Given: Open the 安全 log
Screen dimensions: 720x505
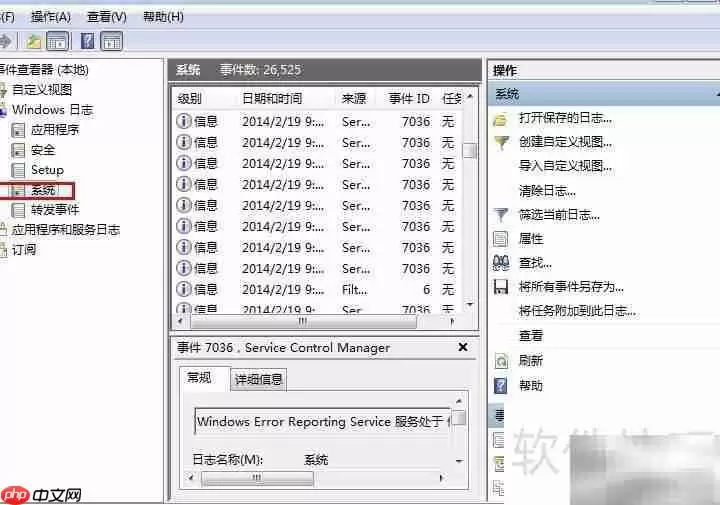Looking at the screenshot, I should point(43,150).
